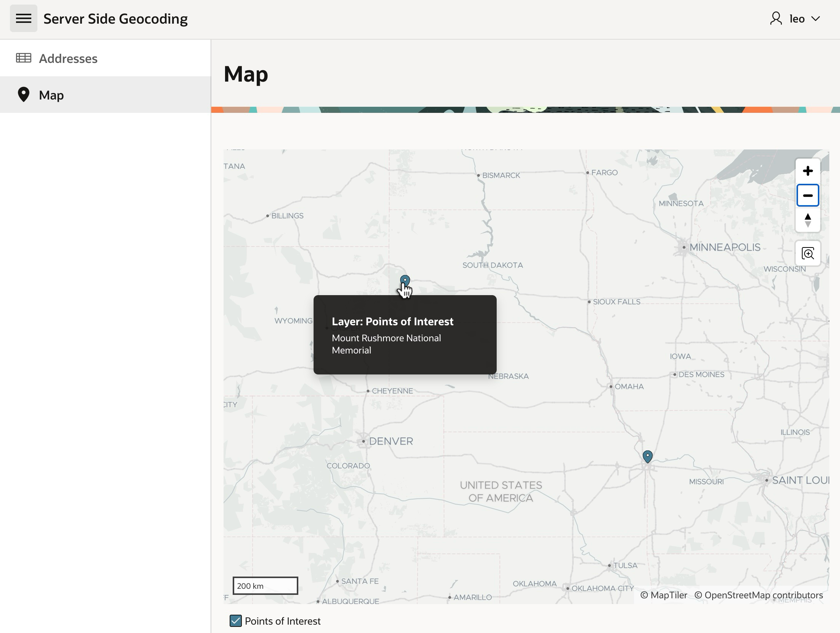Click the map marker near Kansas City
840x633 pixels.
647,456
